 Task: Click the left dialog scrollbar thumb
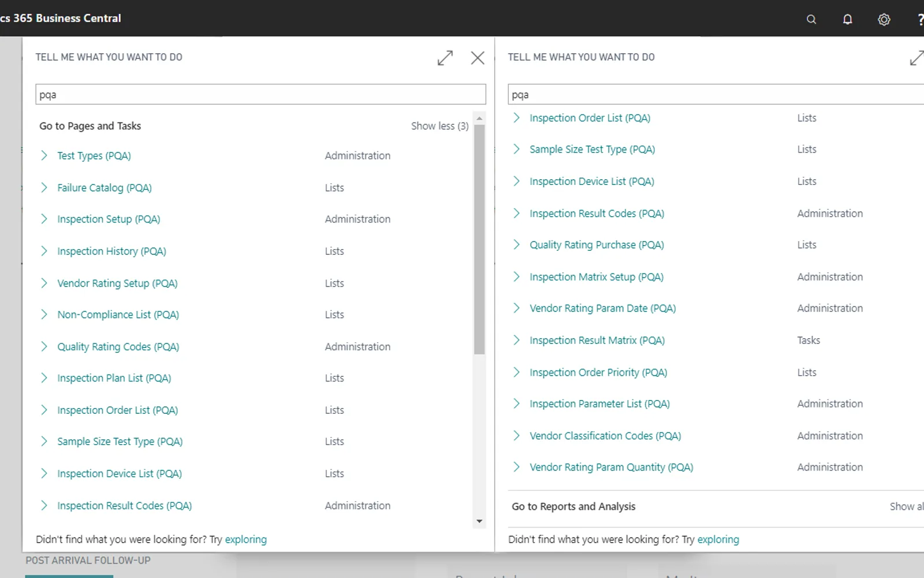pos(479,239)
